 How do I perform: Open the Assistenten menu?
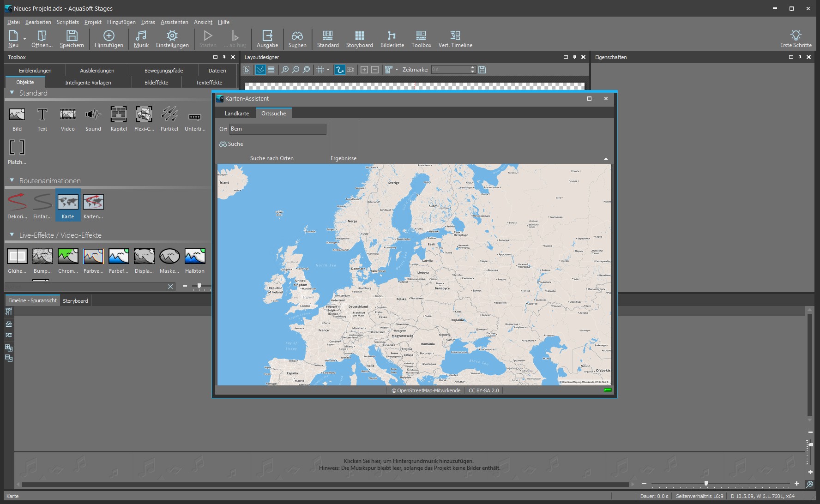click(x=174, y=22)
